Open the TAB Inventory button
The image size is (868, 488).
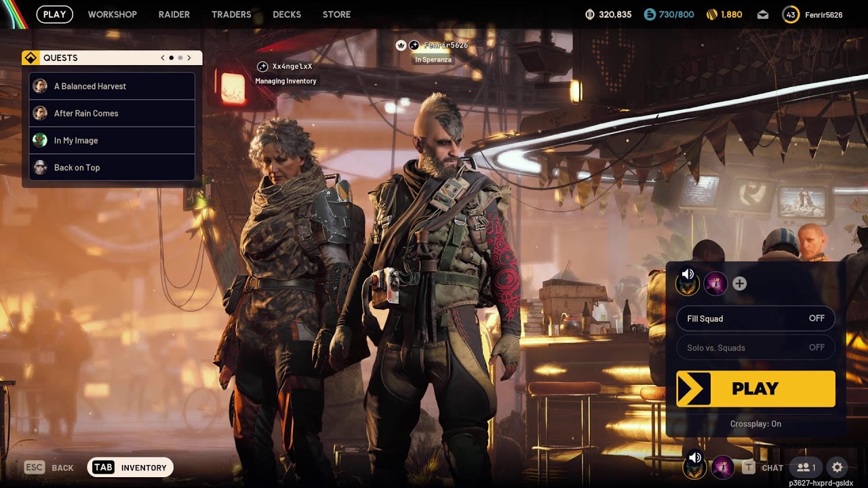130,468
